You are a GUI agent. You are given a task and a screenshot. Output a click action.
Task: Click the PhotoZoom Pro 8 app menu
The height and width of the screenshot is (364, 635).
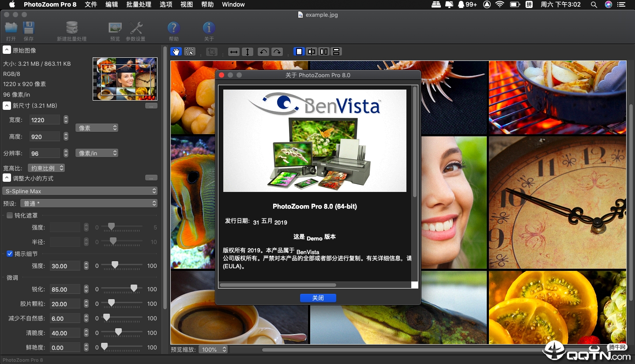pyautogui.click(x=50, y=4)
